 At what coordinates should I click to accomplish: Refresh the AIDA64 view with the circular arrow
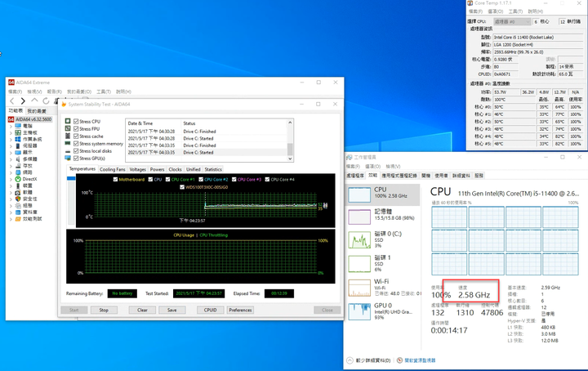click(46, 101)
